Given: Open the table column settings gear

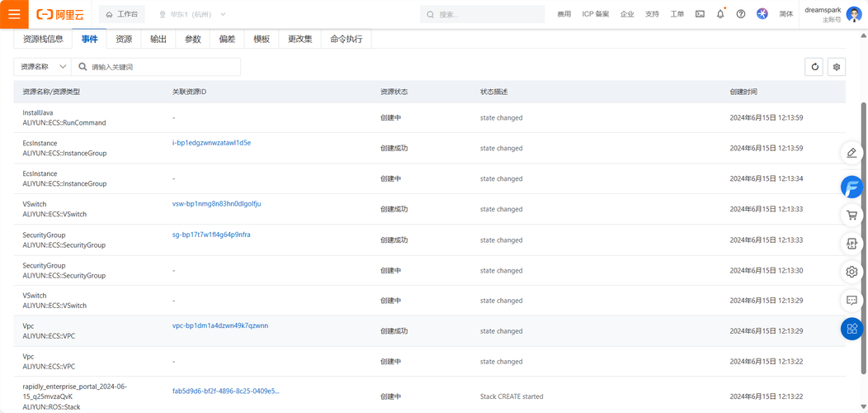Looking at the screenshot, I should point(837,67).
